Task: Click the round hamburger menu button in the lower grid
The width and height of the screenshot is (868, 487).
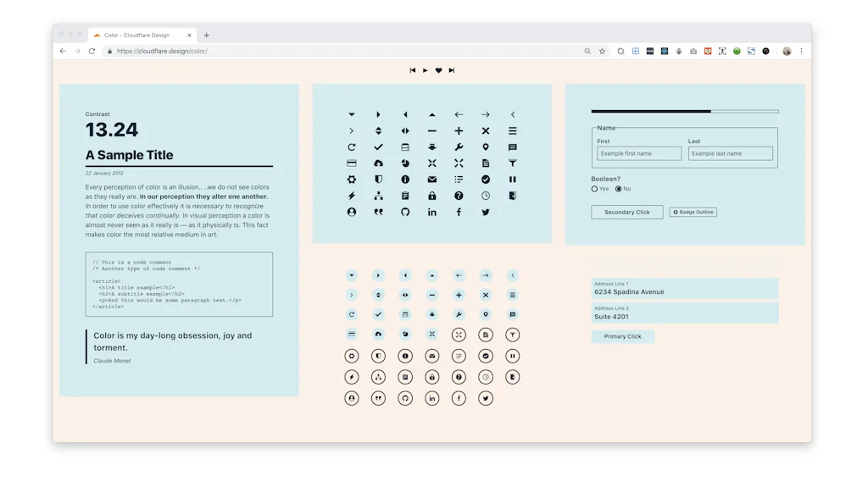Action: pos(513,295)
